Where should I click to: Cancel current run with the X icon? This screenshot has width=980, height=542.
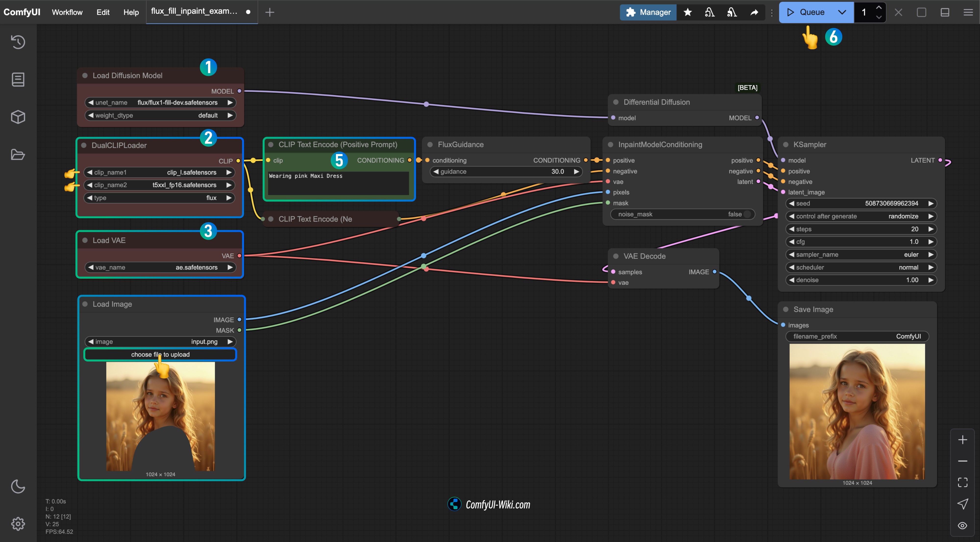point(899,12)
